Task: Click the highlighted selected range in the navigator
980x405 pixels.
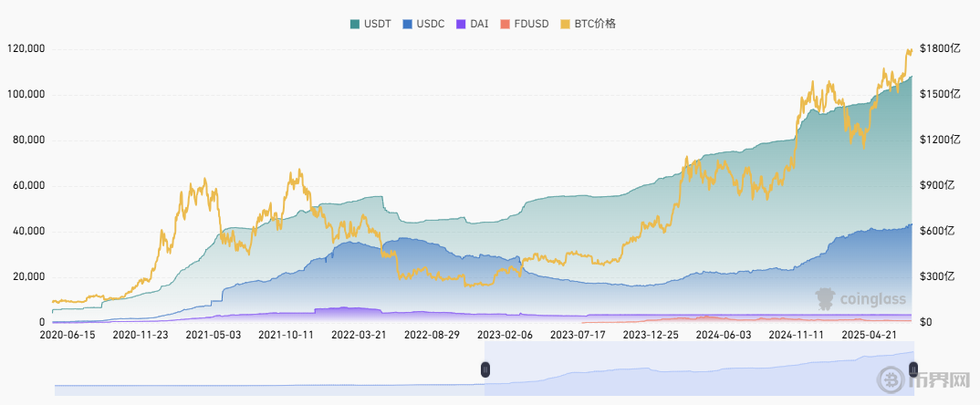Action: [x=699, y=369]
